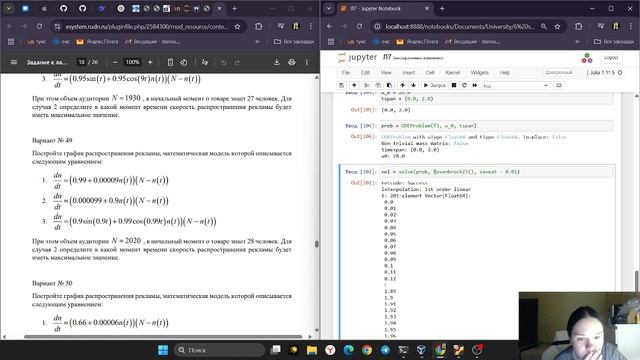Image resolution: width=640 pixels, height=360 pixels.
Task: Open the Jupyter File menu
Action: click(346, 73)
